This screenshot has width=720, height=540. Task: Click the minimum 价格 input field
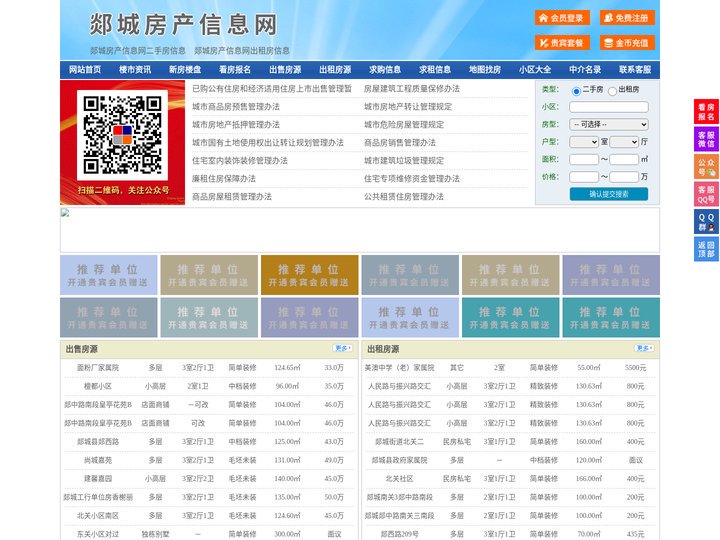click(x=584, y=177)
